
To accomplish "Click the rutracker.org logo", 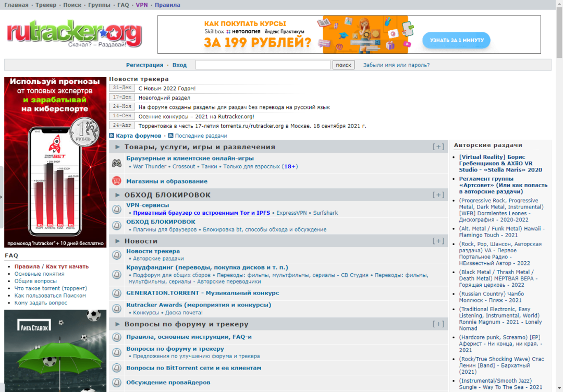I will (74, 33).
